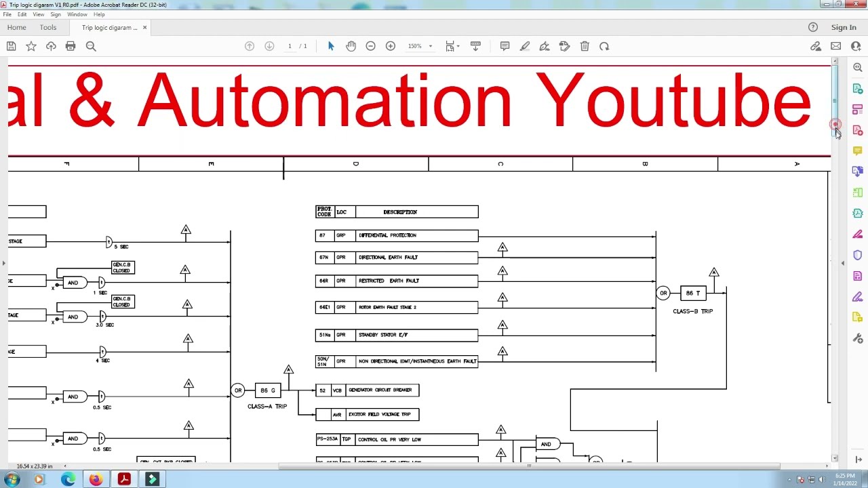Open the Window menu

pos(77,14)
